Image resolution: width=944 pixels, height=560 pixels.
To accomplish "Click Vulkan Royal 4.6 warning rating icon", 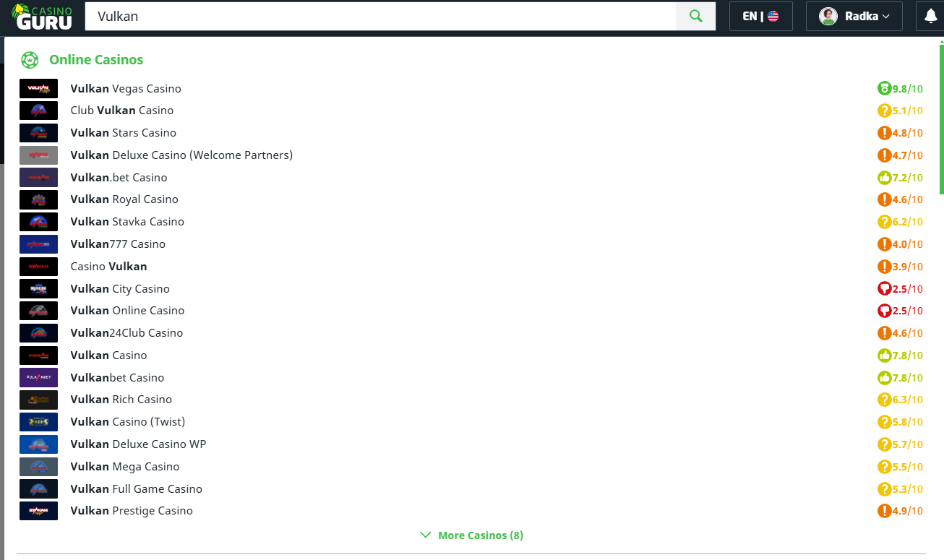I will pos(884,199).
